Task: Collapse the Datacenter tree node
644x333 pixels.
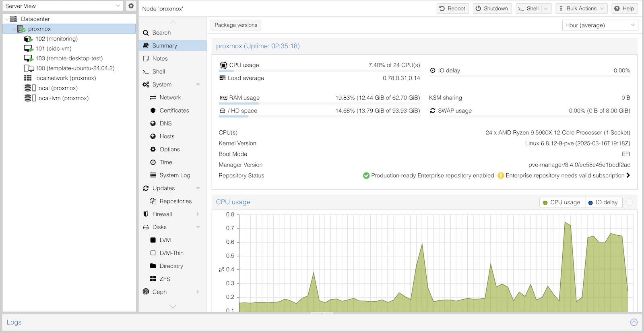Action: coord(6,19)
